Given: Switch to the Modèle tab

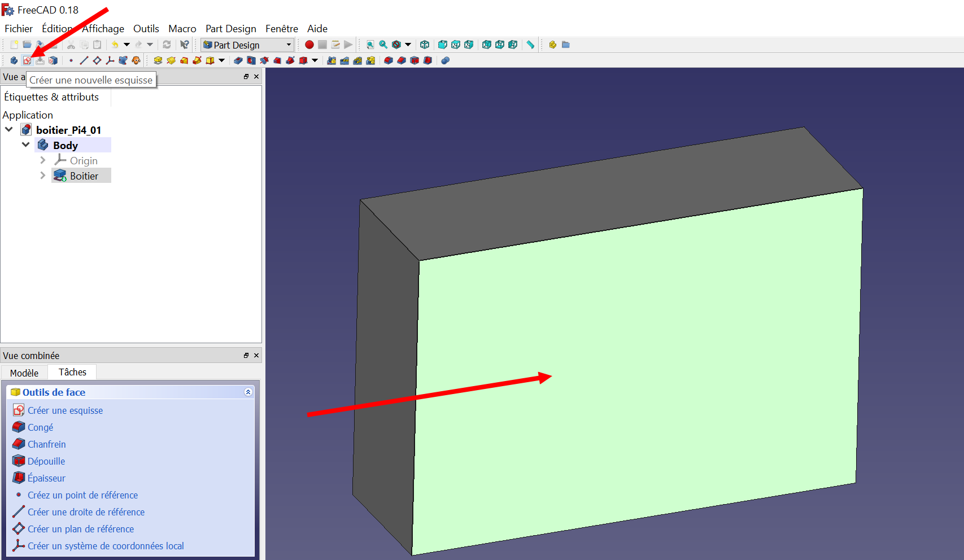Looking at the screenshot, I should (24, 373).
